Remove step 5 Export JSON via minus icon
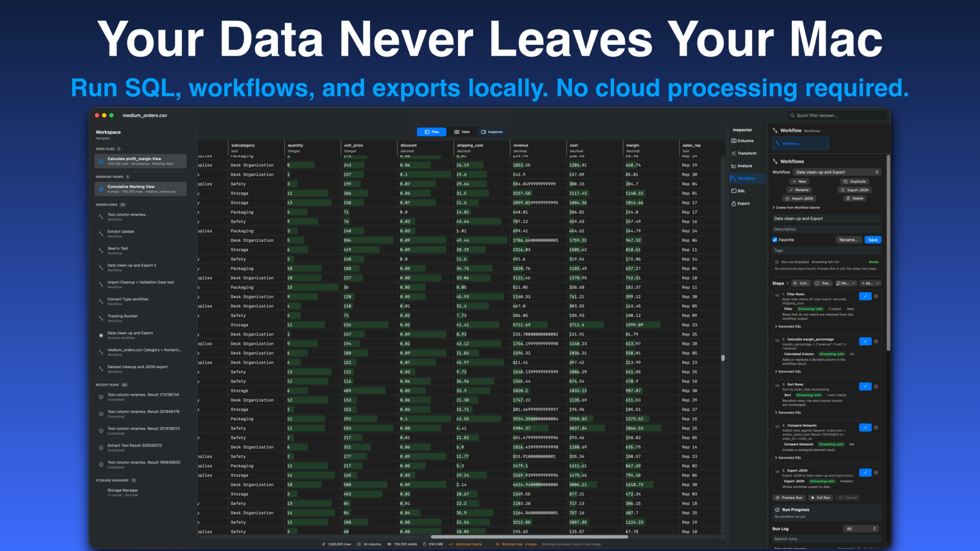Viewport: 980px width, 551px height. pos(876,473)
